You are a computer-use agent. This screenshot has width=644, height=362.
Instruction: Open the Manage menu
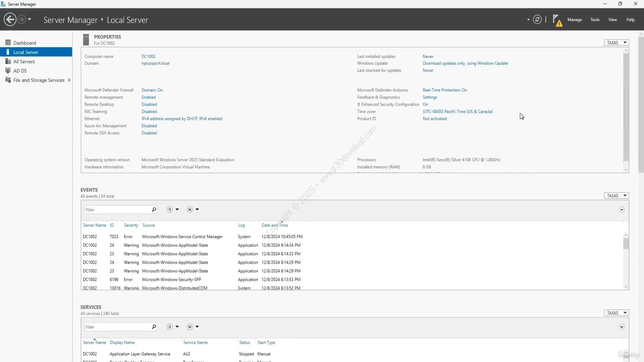click(575, 20)
